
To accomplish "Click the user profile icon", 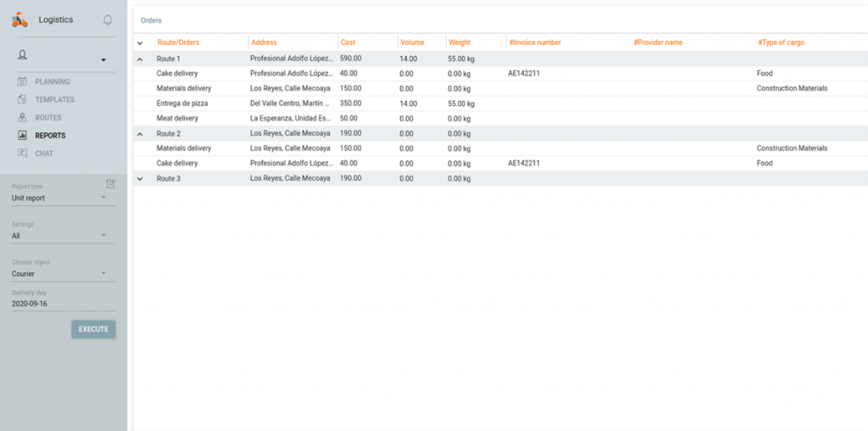I will point(23,55).
